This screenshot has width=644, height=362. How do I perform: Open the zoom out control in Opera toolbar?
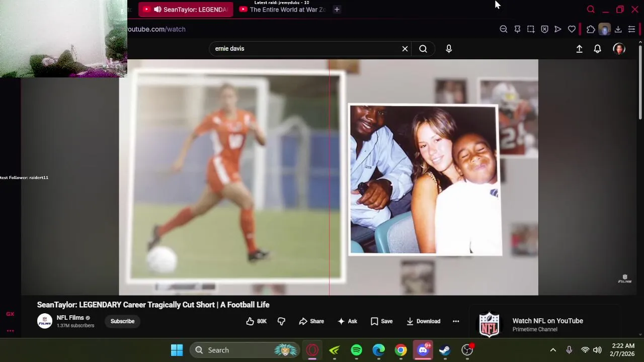(503, 29)
